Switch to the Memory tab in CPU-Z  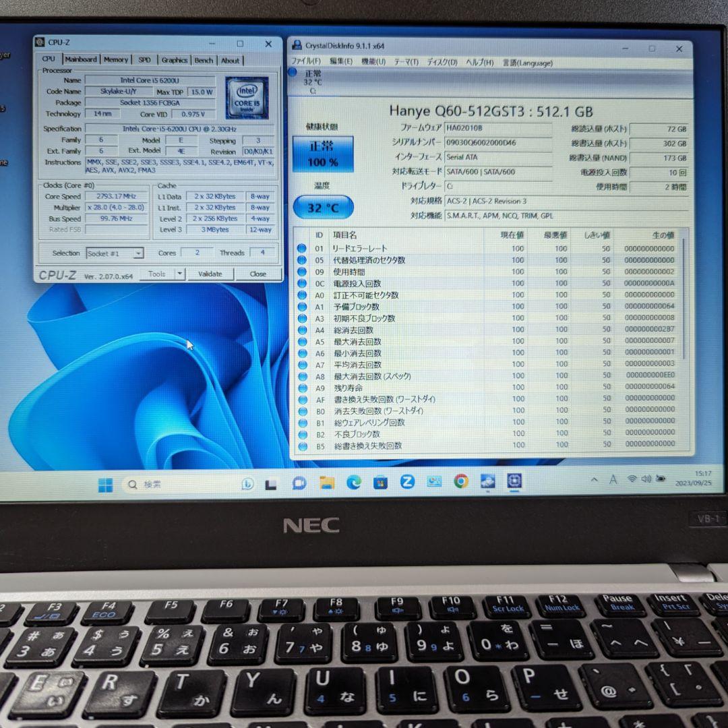[x=116, y=59]
